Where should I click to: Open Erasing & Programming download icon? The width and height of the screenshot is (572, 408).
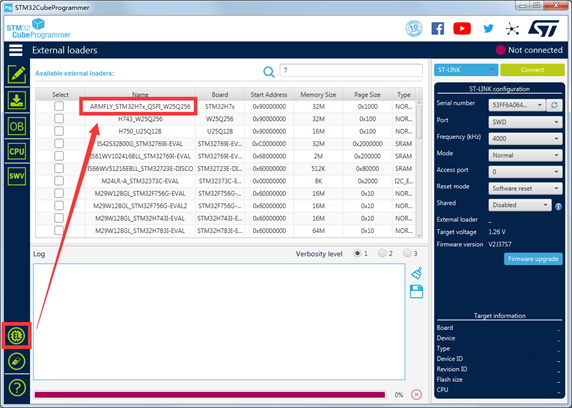[17, 100]
